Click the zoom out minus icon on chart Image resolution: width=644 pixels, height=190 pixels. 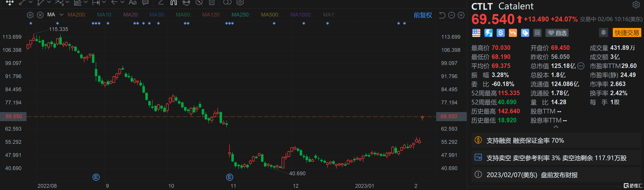452,15
